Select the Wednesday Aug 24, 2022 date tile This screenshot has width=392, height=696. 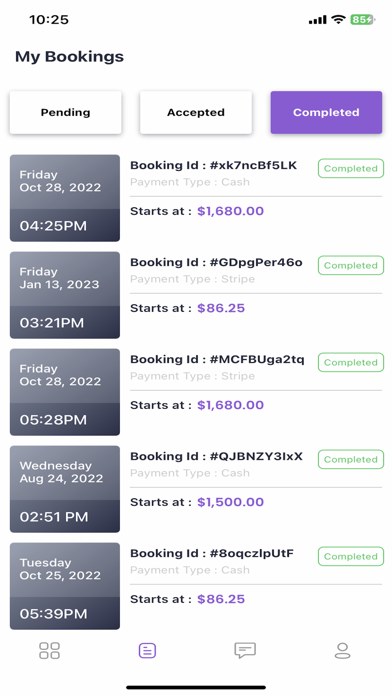65,489
